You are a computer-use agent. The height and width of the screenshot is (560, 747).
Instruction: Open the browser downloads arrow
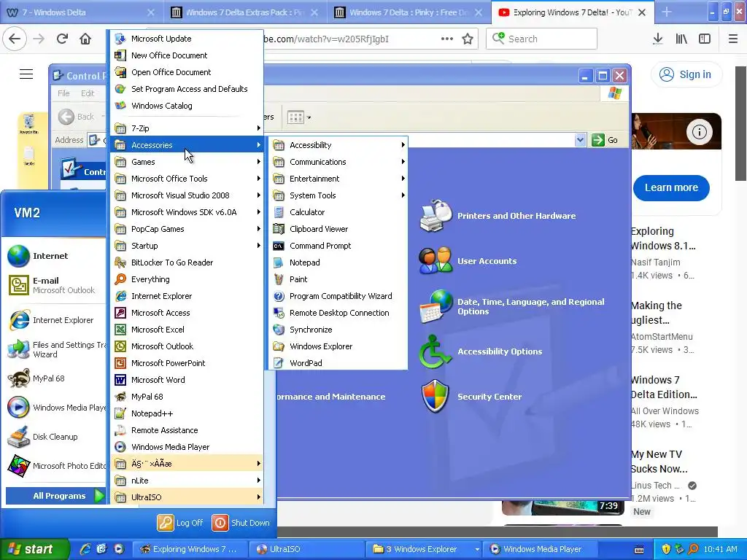[658, 39]
